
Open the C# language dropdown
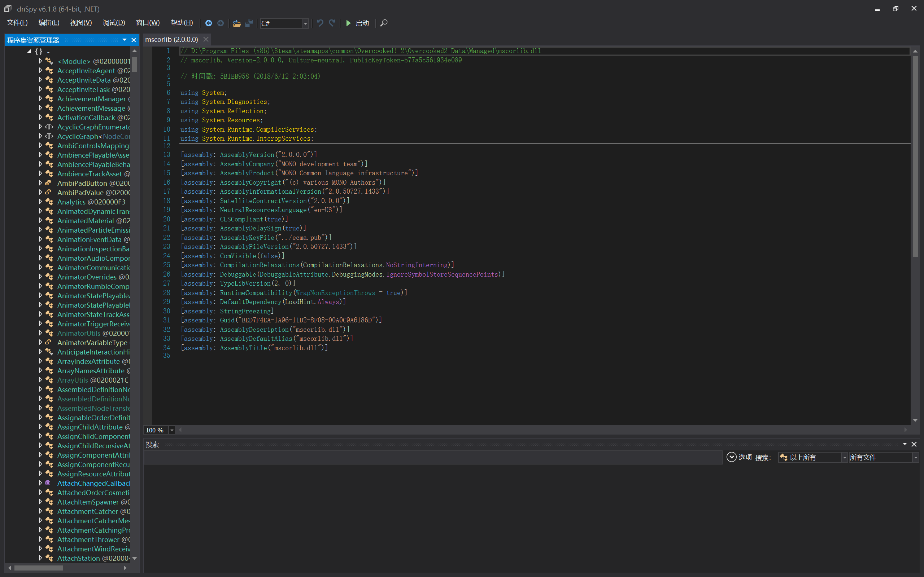click(x=305, y=24)
